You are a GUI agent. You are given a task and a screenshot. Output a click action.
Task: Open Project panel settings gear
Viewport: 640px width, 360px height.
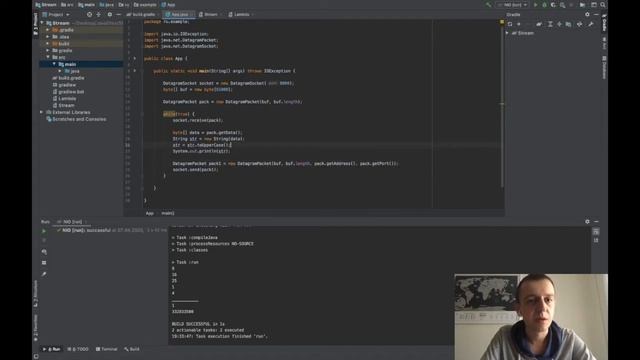[109, 14]
